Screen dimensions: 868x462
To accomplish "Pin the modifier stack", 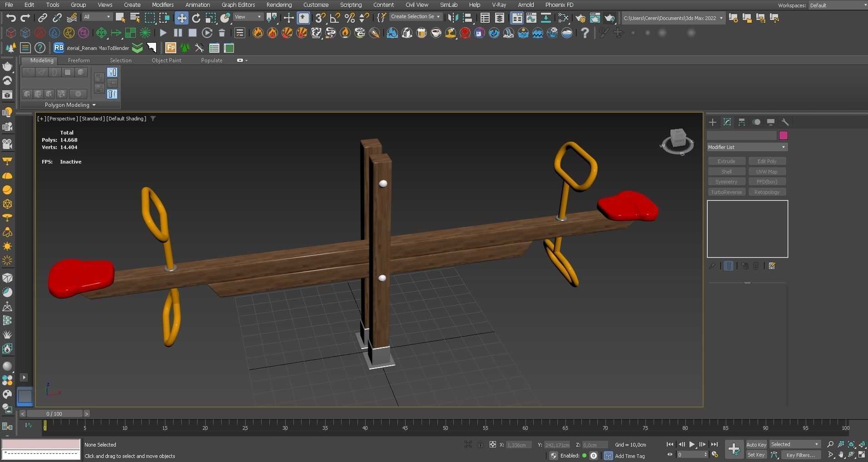I will coord(712,266).
